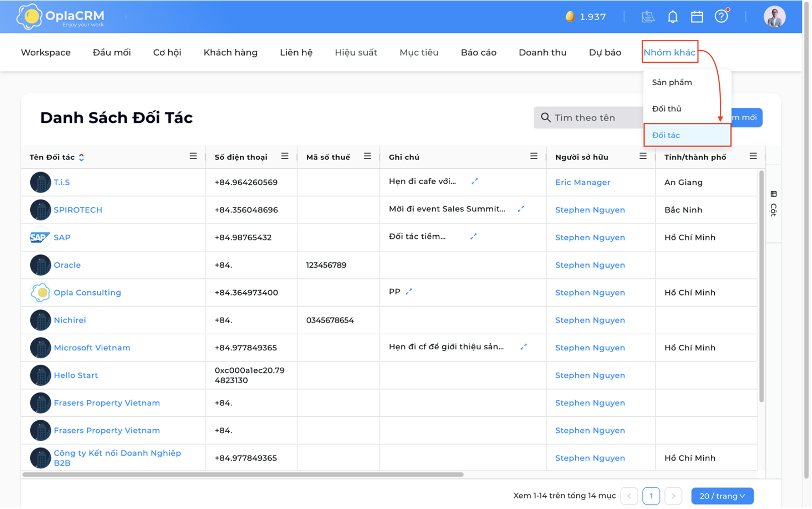Open the help question mark icon
812x509 pixels.
721,17
